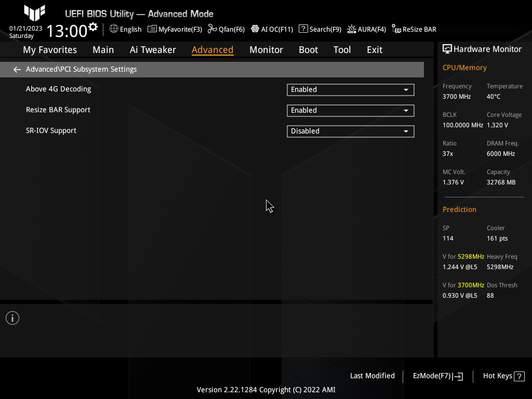Change language via English label
Viewport: 532px width, 399px height.
[130, 30]
